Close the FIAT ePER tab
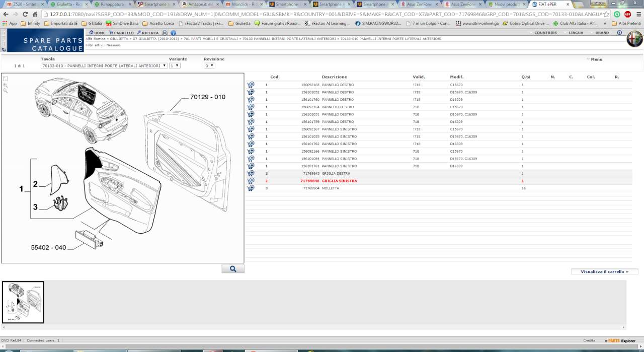Screen dimensions: 644x352 (x=568, y=4)
